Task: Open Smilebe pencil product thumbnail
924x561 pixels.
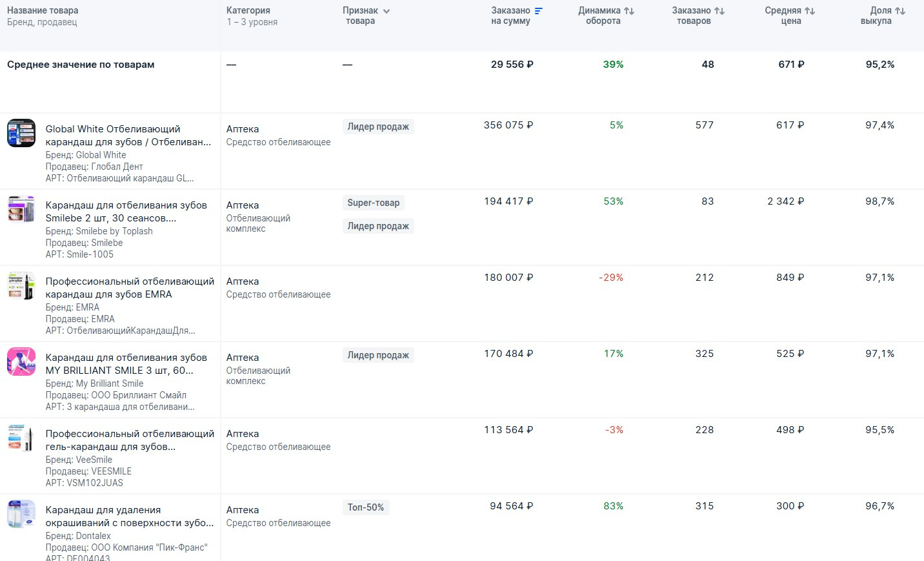Action: point(21,209)
